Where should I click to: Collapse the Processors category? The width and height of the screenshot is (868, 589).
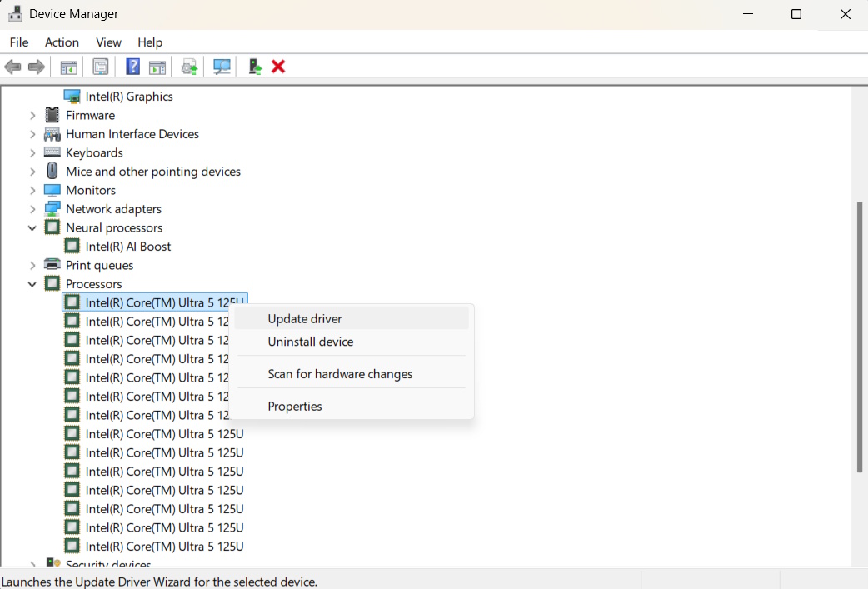tap(32, 284)
